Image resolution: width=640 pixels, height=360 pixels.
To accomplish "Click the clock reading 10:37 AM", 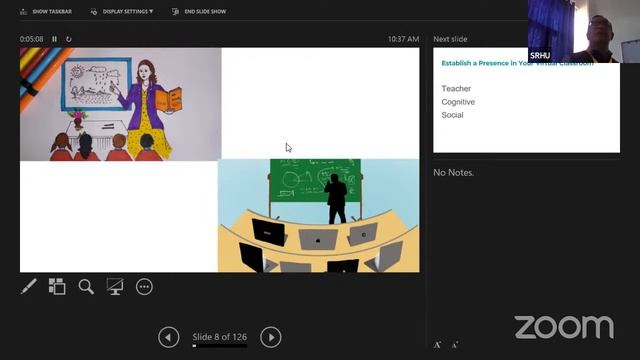I will 403,39.
